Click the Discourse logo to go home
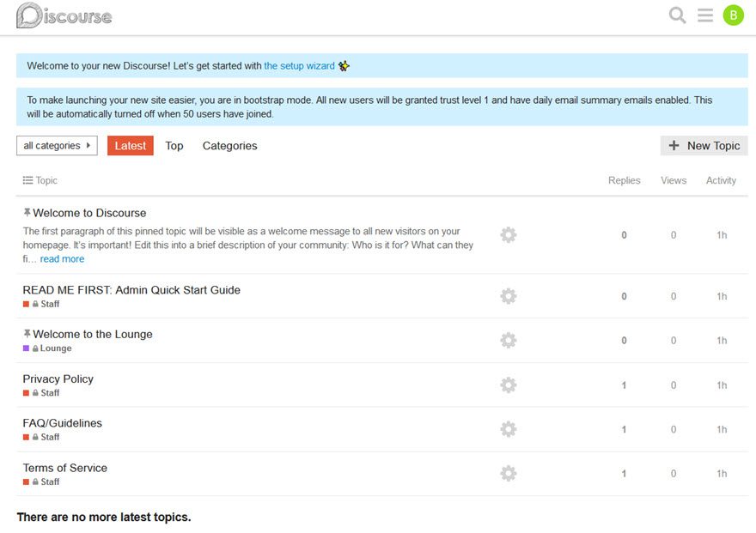This screenshot has height=533, width=756. pyautogui.click(x=64, y=15)
